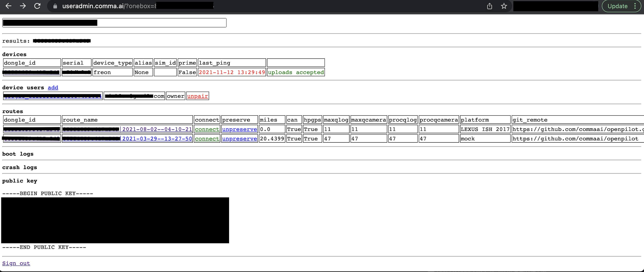Viewport: 644px width, 272px height.
Task: Click connect for the LEXUS ISH route
Action: 207,129
